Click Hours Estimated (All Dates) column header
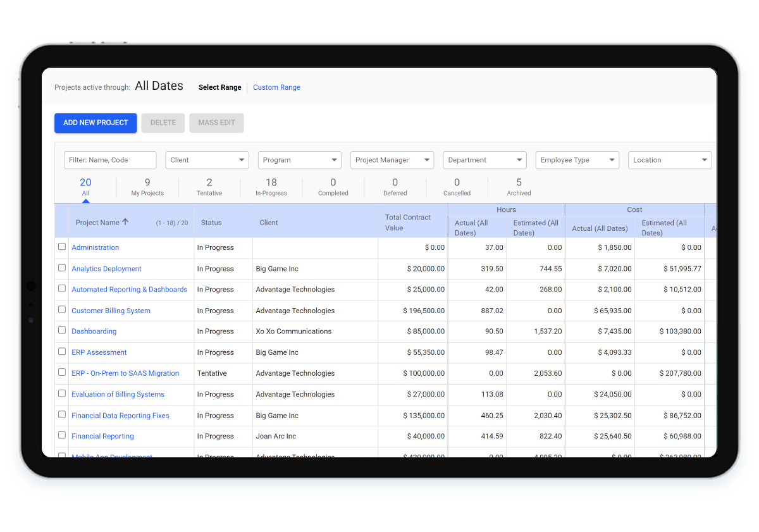The image size is (759, 532). (x=536, y=228)
